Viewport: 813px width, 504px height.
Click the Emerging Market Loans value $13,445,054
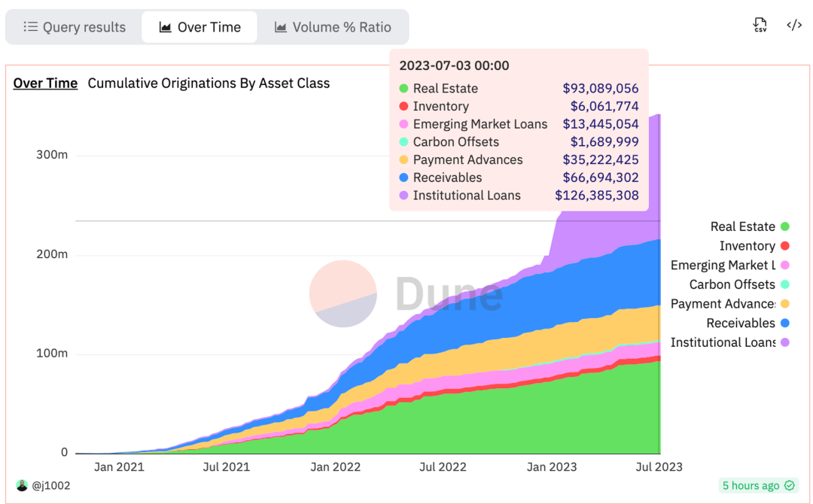pos(601,124)
